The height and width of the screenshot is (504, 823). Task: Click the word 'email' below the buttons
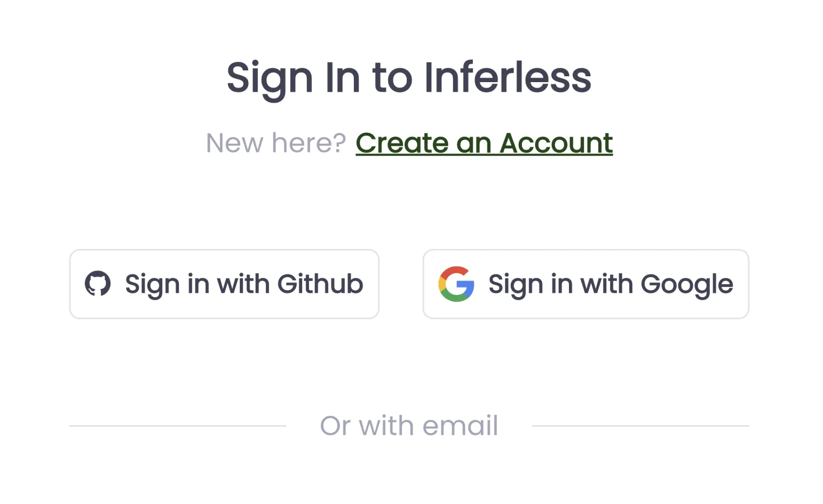tap(460, 426)
